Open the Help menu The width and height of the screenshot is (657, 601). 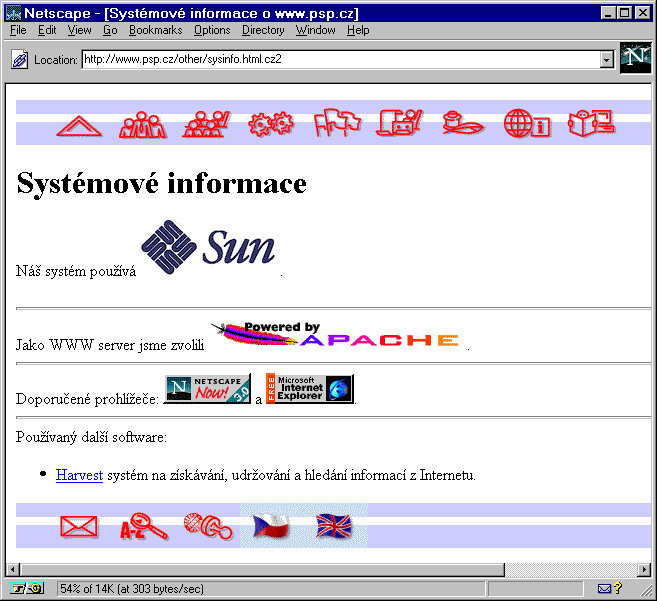(358, 30)
